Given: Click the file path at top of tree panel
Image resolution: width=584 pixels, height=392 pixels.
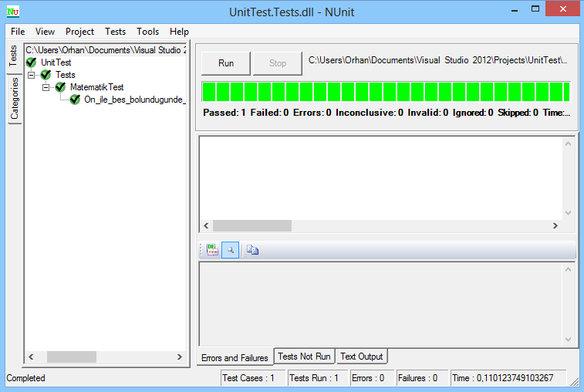Looking at the screenshot, I should tap(106, 50).
